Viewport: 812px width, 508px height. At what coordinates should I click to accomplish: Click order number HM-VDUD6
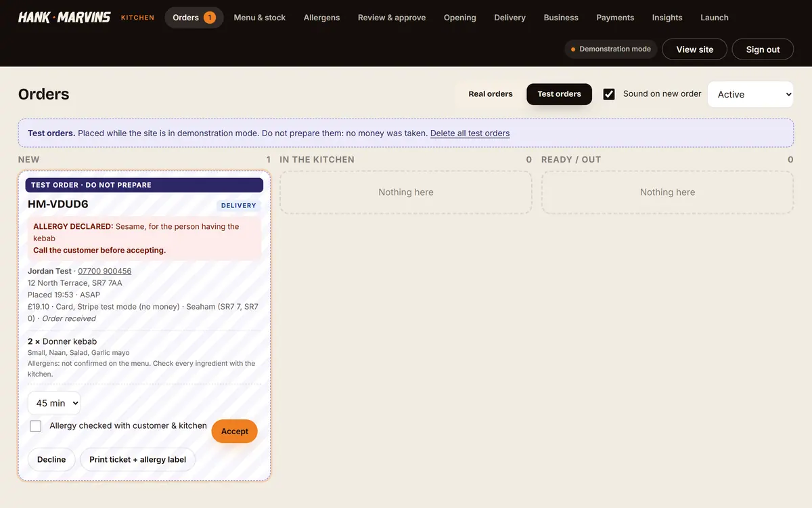click(x=58, y=204)
